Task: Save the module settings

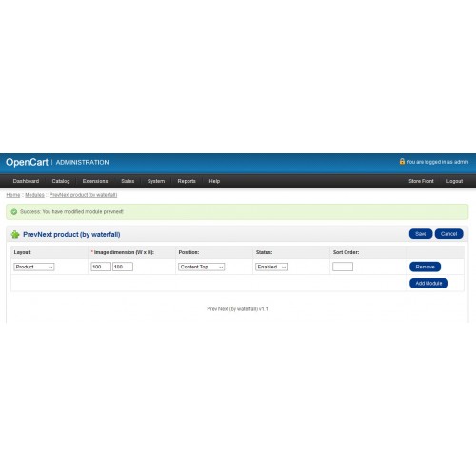Action: coord(421,234)
